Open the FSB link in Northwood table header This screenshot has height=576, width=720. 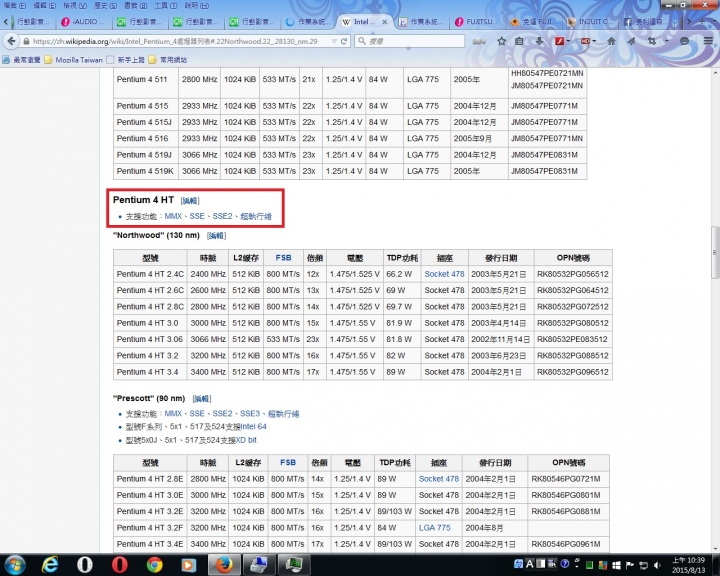click(283, 258)
